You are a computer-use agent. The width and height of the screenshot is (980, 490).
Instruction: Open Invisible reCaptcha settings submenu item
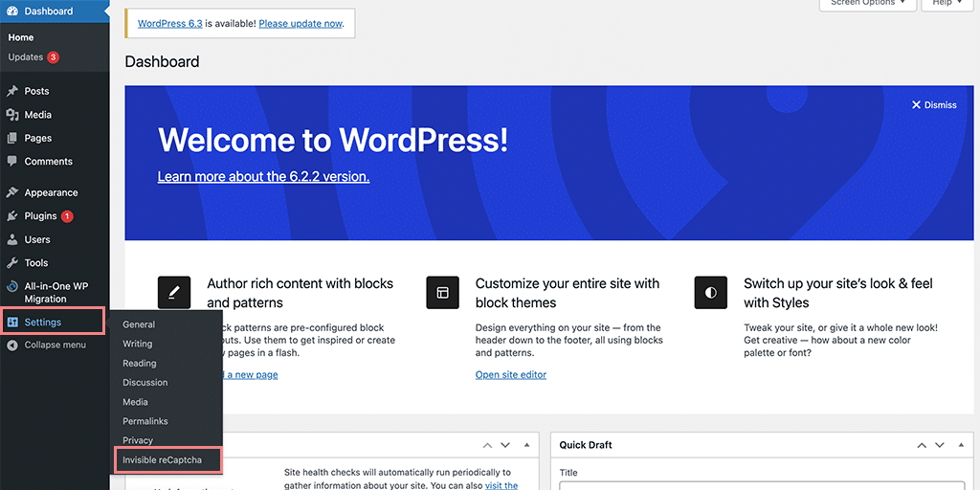(162, 460)
